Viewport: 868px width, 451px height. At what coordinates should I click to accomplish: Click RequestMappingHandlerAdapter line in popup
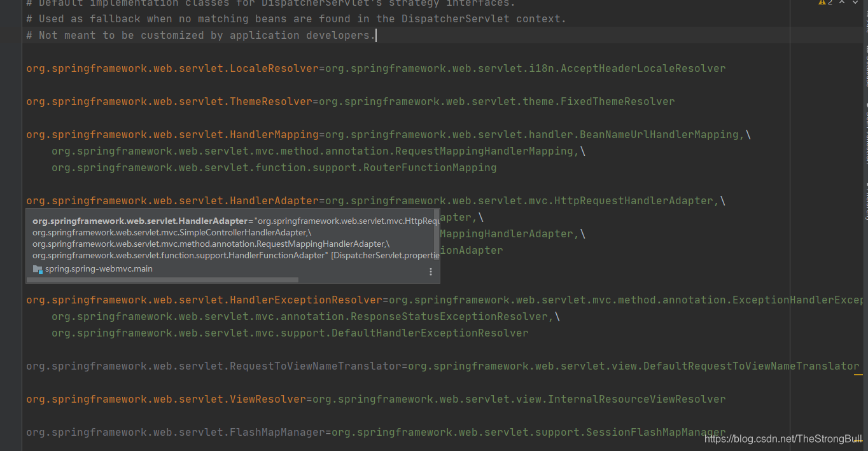pyautogui.click(x=211, y=244)
